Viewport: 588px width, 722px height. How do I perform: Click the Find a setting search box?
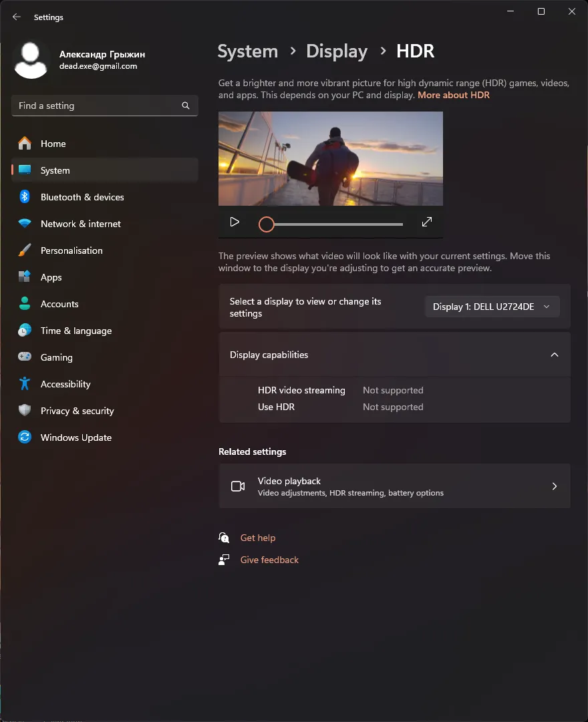tap(97, 106)
